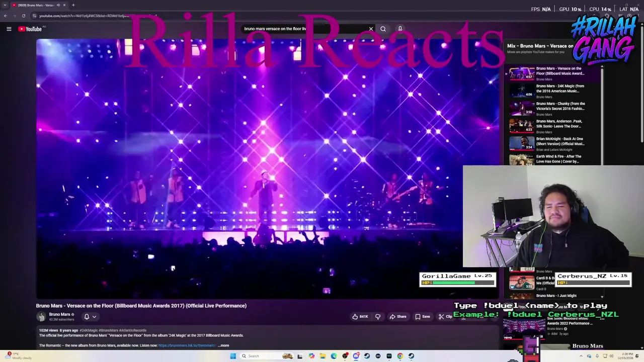The height and width of the screenshot is (362, 644).
Task: Go forward in the browser
Action: point(15,16)
